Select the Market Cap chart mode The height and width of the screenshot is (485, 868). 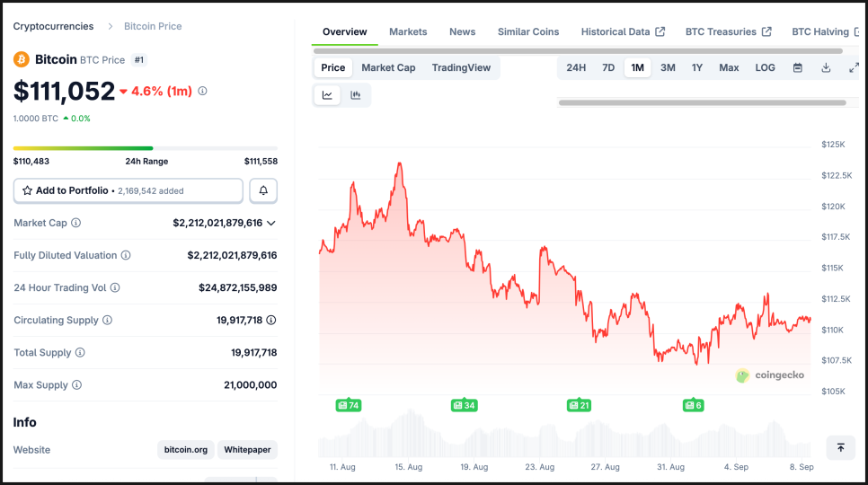388,67
